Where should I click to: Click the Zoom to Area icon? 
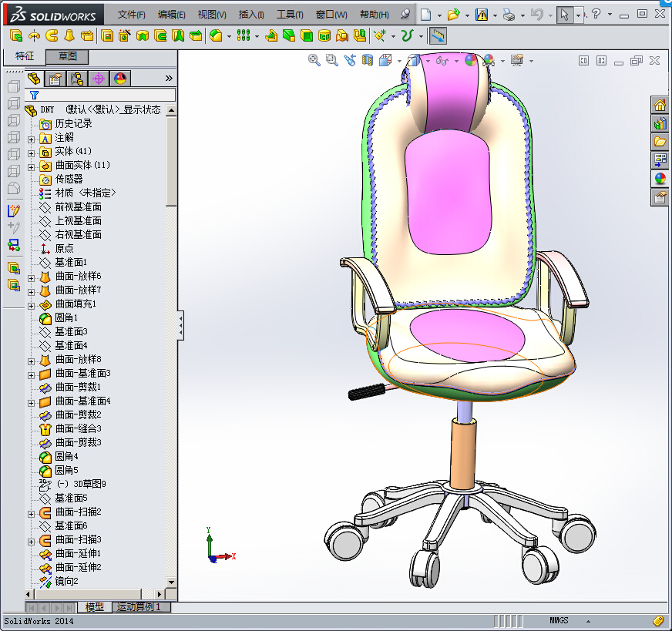pos(331,60)
